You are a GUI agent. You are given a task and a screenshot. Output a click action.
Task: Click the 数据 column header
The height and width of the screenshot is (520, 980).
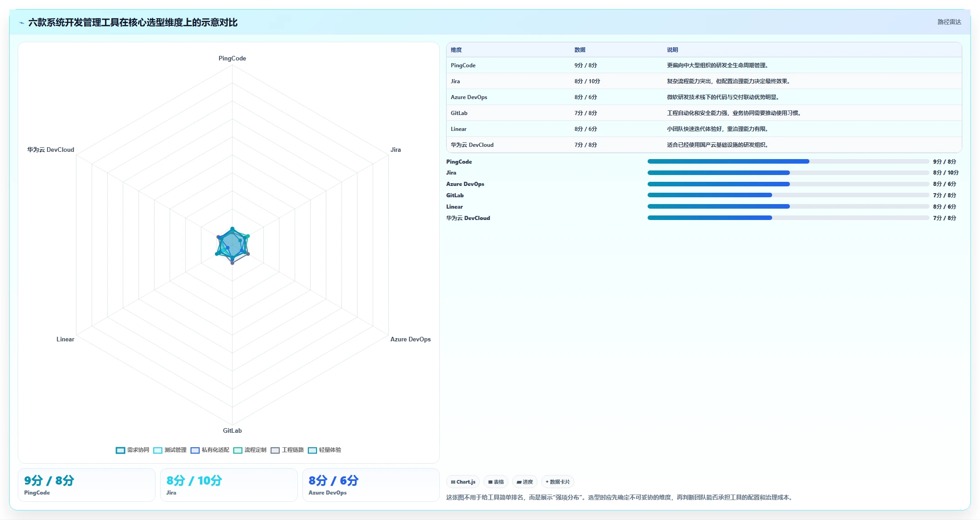(580, 50)
